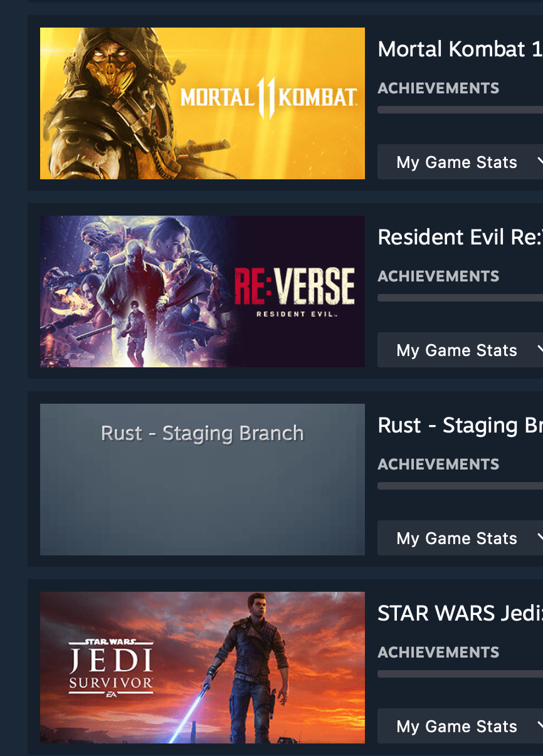The width and height of the screenshot is (543, 756).
Task: Click Star Wars Jedi achievements progress bar
Action: pos(460,674)
